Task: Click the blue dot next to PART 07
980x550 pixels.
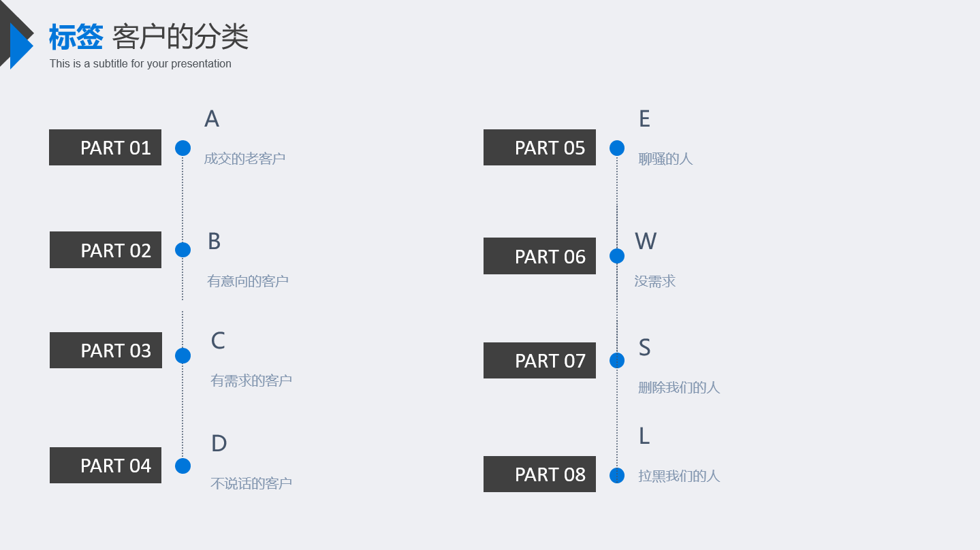Action: [x=617, y=360]
